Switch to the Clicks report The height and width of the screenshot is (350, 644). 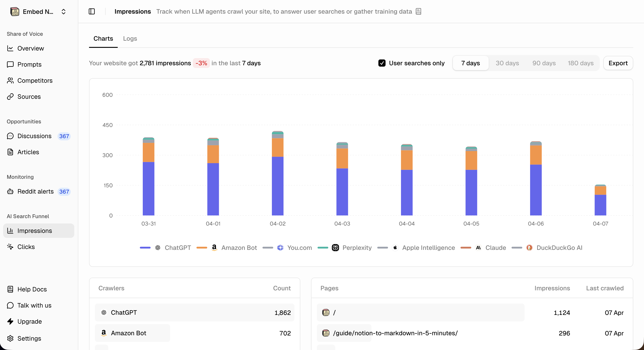(x=26, y=247)
